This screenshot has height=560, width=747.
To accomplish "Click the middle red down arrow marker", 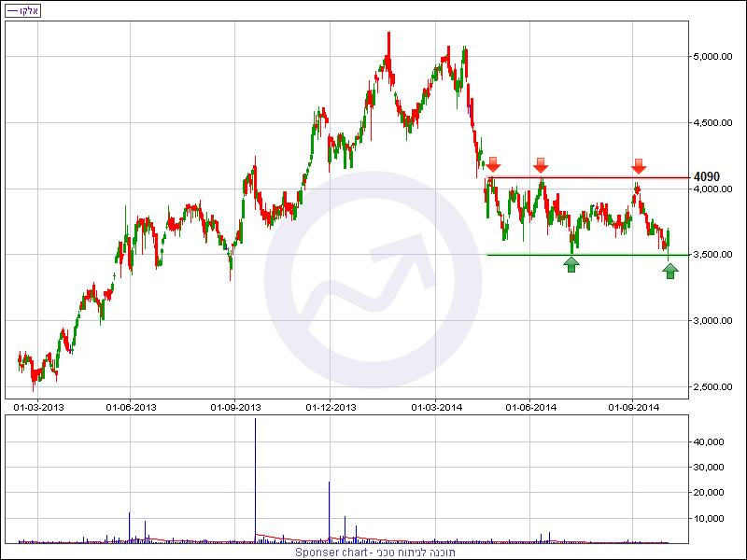I will click(540, 165).
